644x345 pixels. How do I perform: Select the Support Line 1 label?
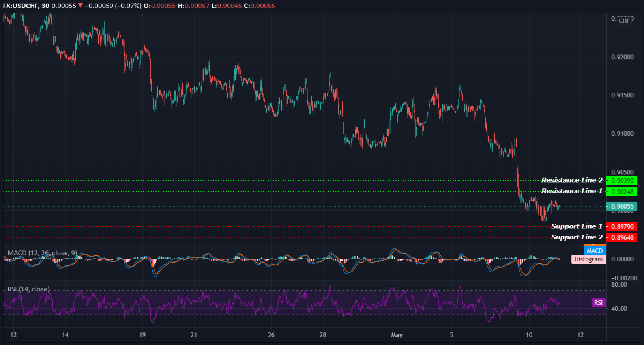(577, 226)
